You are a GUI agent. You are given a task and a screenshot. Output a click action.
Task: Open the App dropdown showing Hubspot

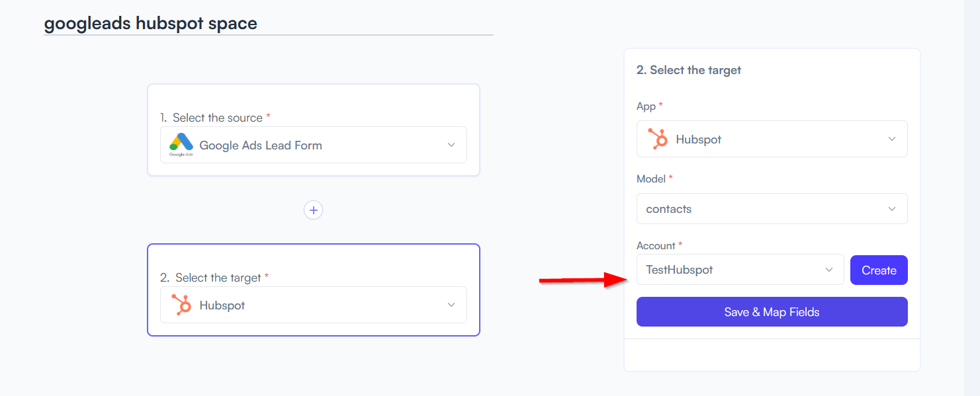[x=772, y=139]
